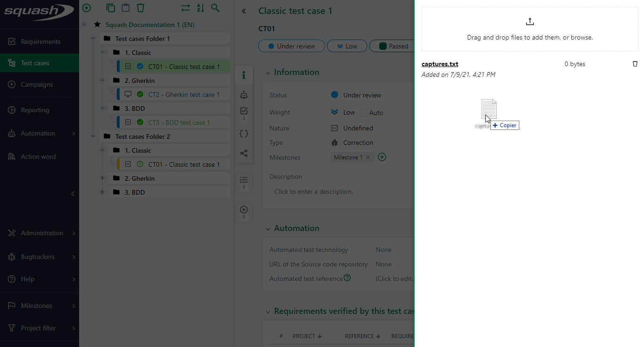Show executions using the play icon
The height and width of the screenshot is (347, 644).
[x=244, y=210]
